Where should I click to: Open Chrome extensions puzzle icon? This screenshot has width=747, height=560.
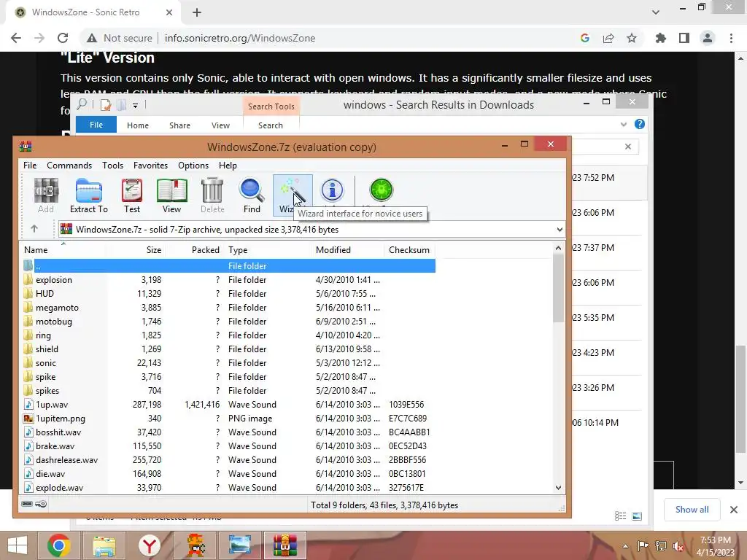[x=661, y=38]
